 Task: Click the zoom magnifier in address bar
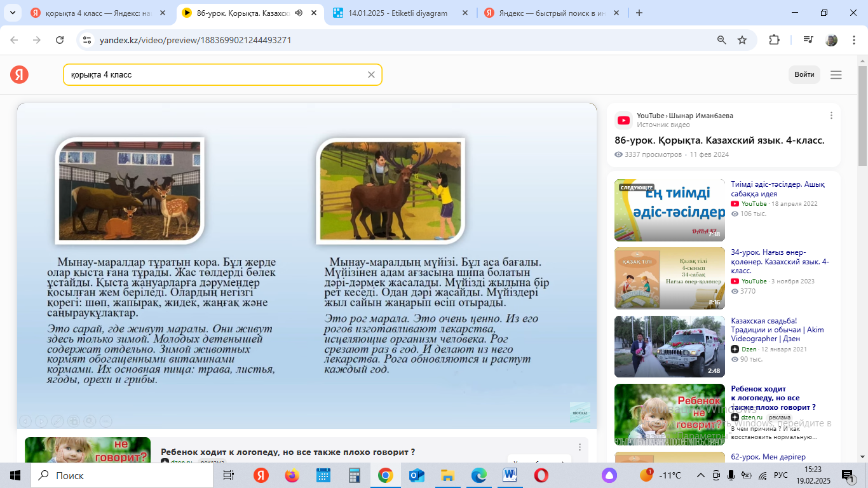tap(722, 40)
